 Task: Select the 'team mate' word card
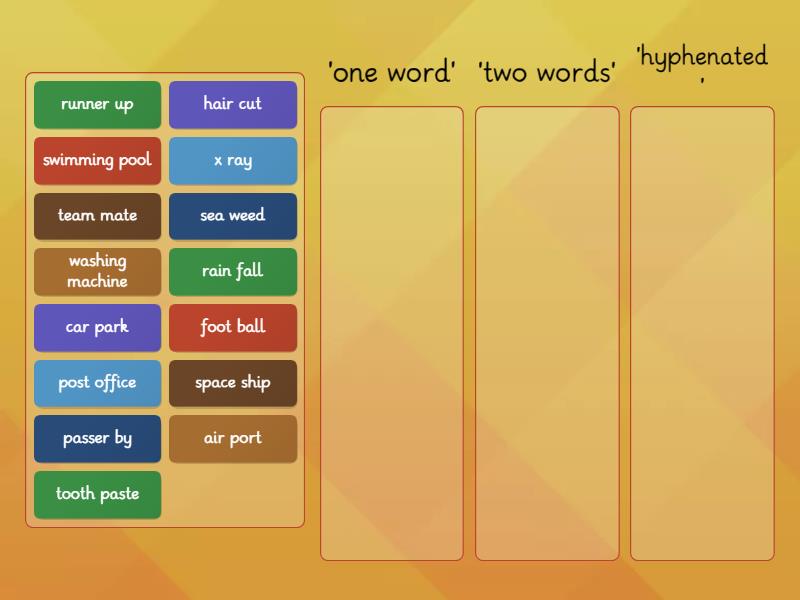click(x=97, y=216)
